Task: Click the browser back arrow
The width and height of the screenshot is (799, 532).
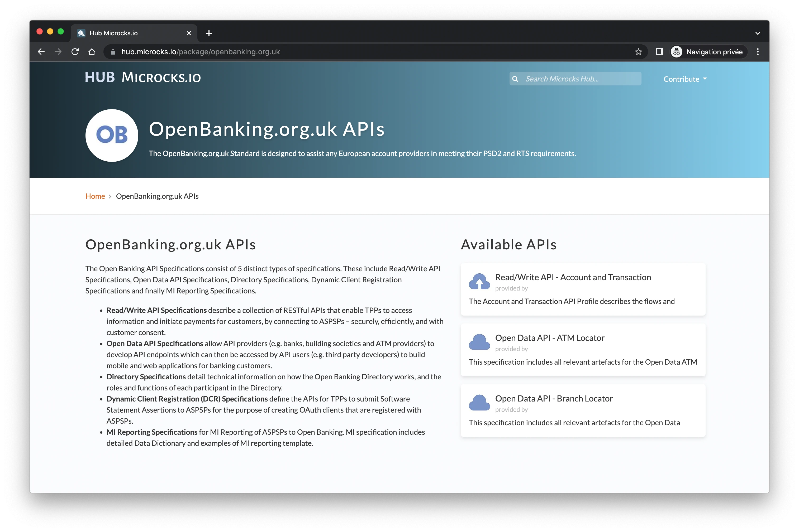Action: (x=41, y=52)
